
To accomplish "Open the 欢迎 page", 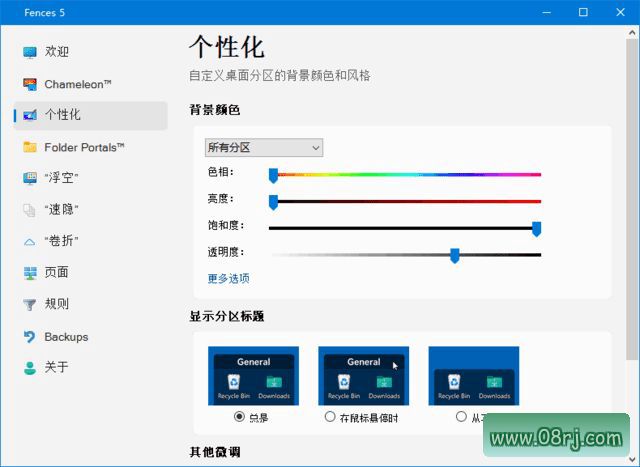I will (x=91, y=52).
